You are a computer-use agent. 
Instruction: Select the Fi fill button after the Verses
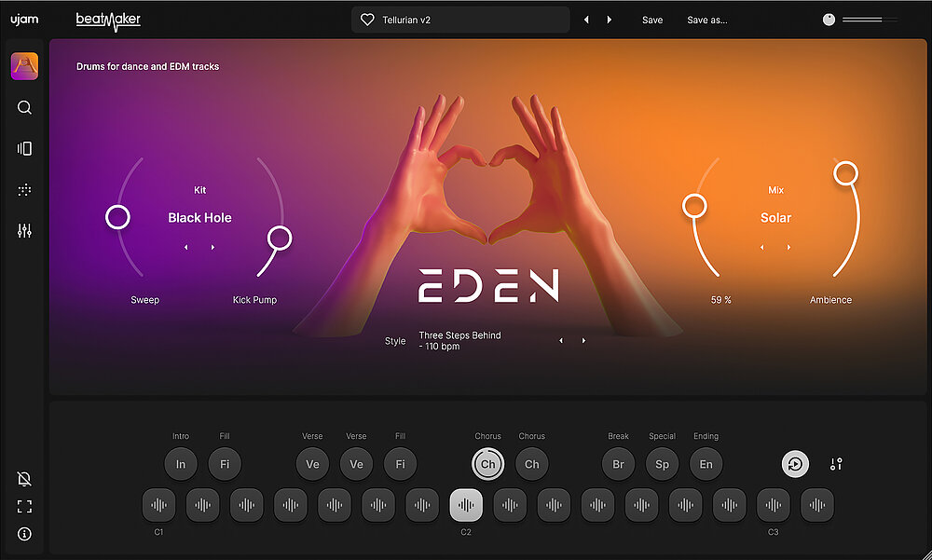coord(401,464)
